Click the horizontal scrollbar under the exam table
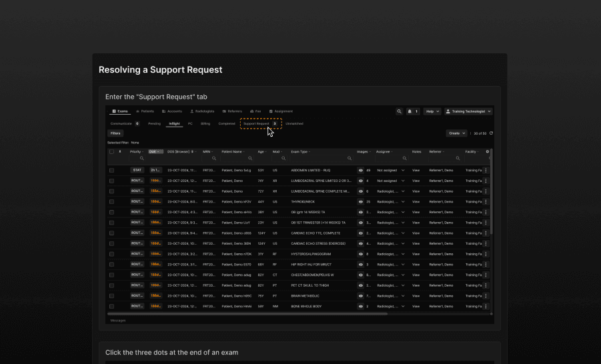The width and height of the screenshot is (601, 364). [247, 314]
